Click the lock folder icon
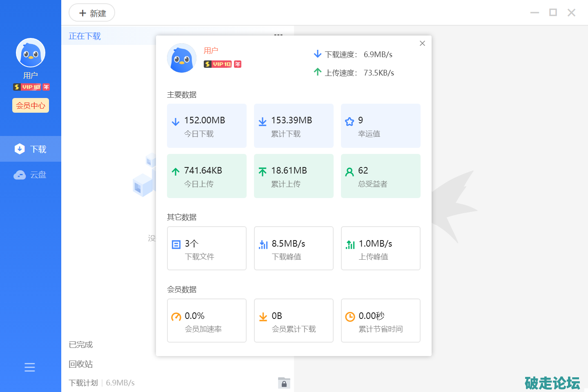Screen dimensions: 588x392 coord(284,383)
